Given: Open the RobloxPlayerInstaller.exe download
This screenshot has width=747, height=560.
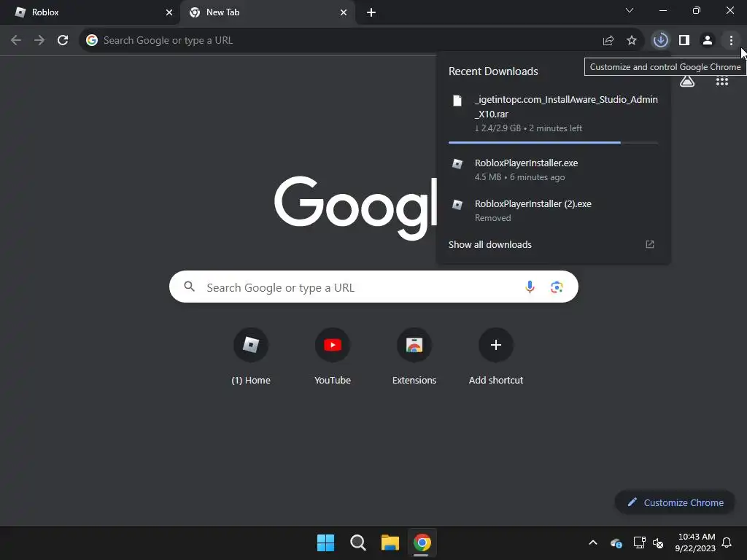Looking at the screenshot, I should tap(553, 169).
